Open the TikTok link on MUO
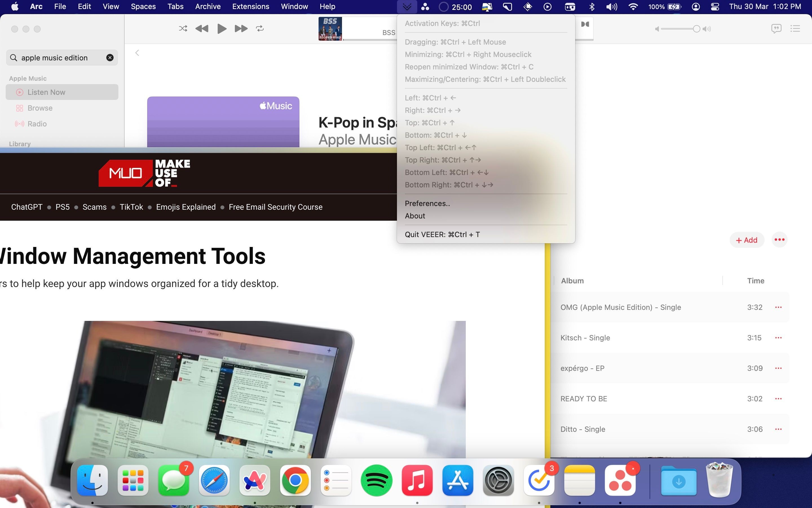Screen dimensions: 812x508 point(131,207)
